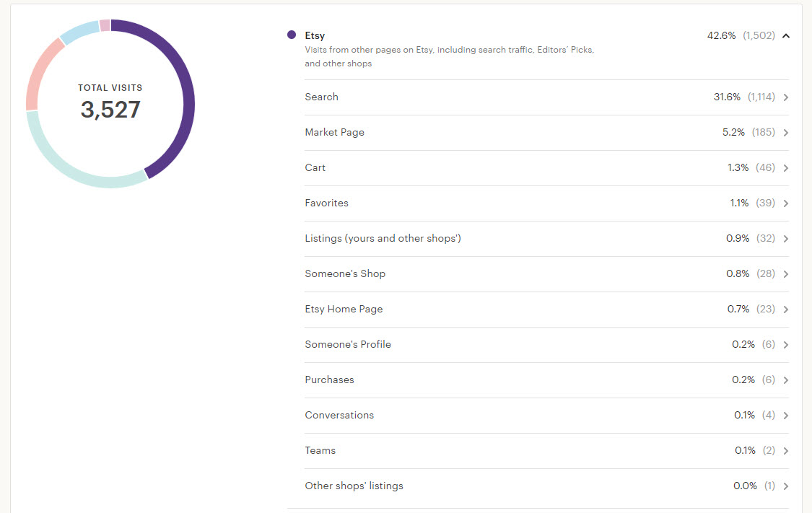This screenshot has width=812, height=513.
Task: Click the chevron beside Teams
Action: (785, 451)
